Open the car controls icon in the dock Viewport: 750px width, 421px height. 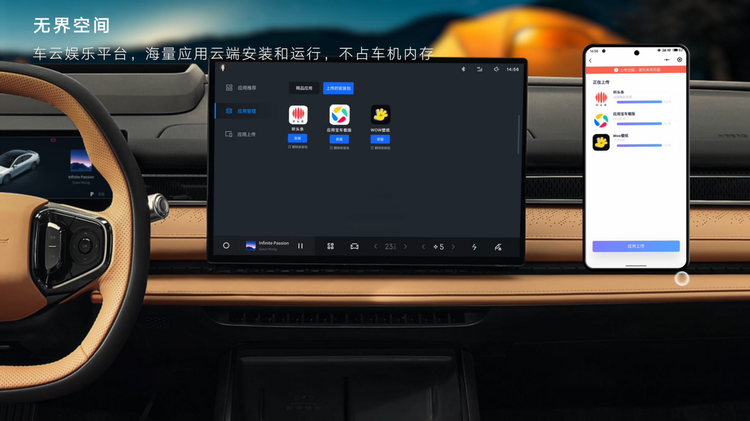tap(354, 246)
